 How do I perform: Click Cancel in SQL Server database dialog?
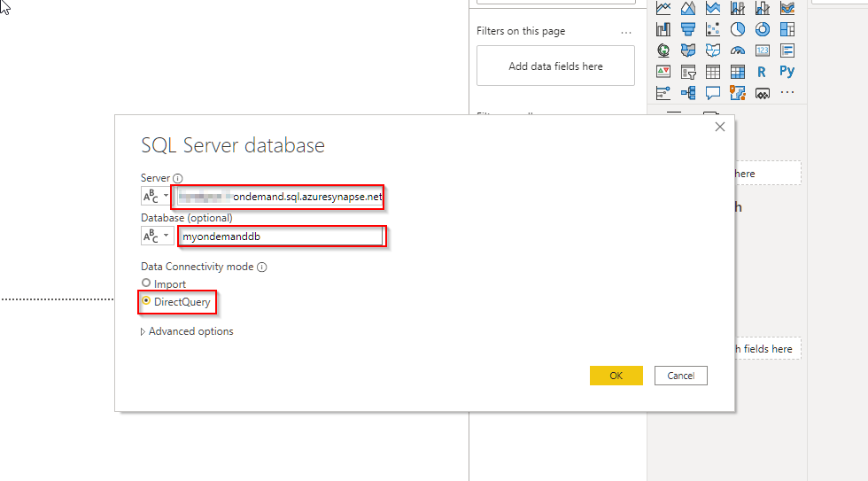tap(681, 376)
